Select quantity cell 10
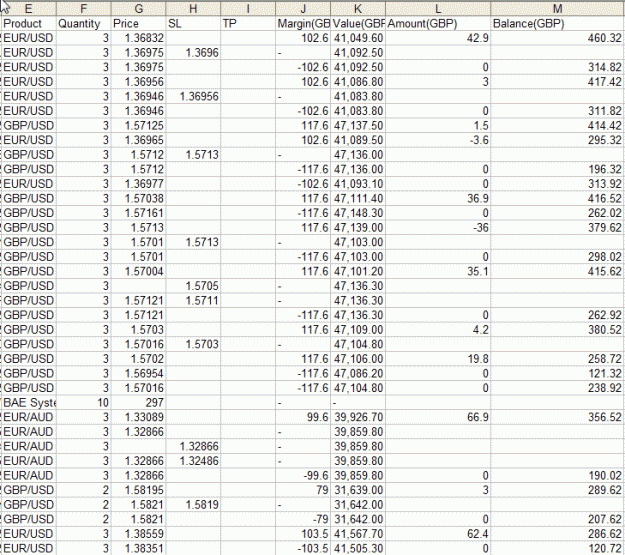The height and width of the screenshot is (555, 625). coord(84,403)
